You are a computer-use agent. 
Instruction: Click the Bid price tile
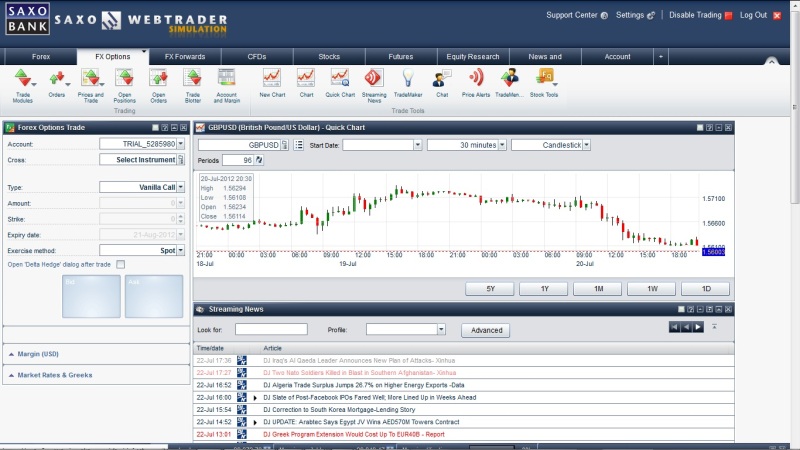click(x=91, y=296)
